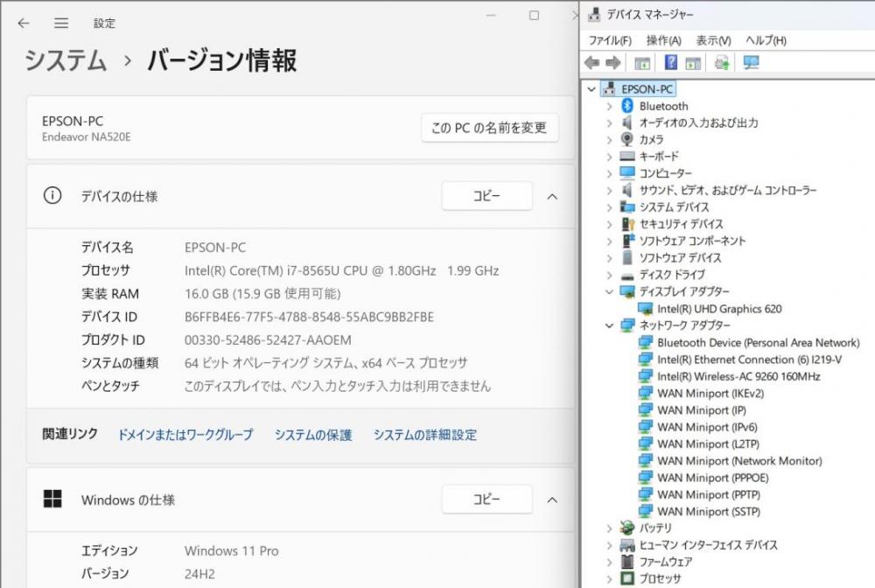
Task: Collapse the デバイスの仕様 section chevron
Action: coord(552,196)
